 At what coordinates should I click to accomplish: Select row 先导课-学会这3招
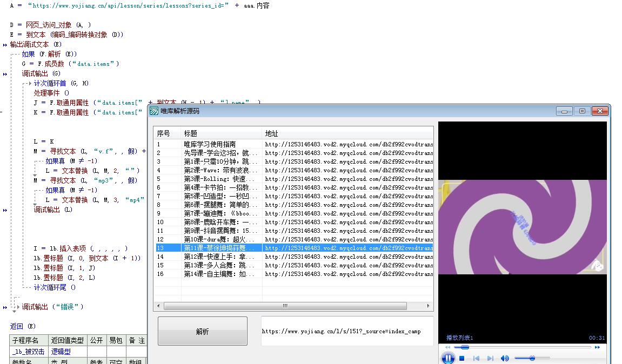point(293,153)
